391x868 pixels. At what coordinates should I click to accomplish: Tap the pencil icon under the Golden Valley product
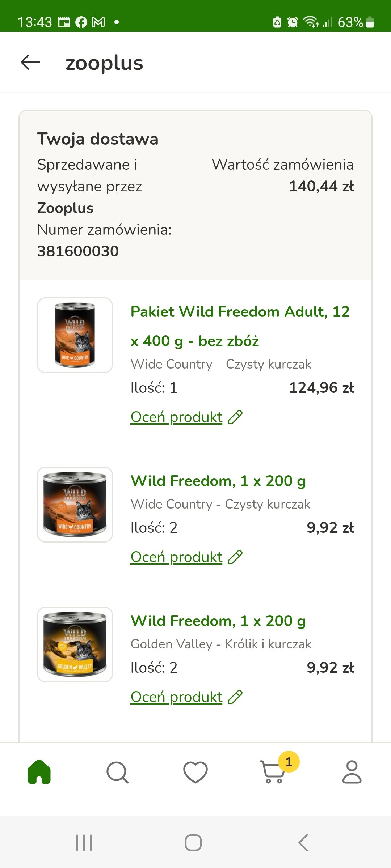tap(235, 697)
